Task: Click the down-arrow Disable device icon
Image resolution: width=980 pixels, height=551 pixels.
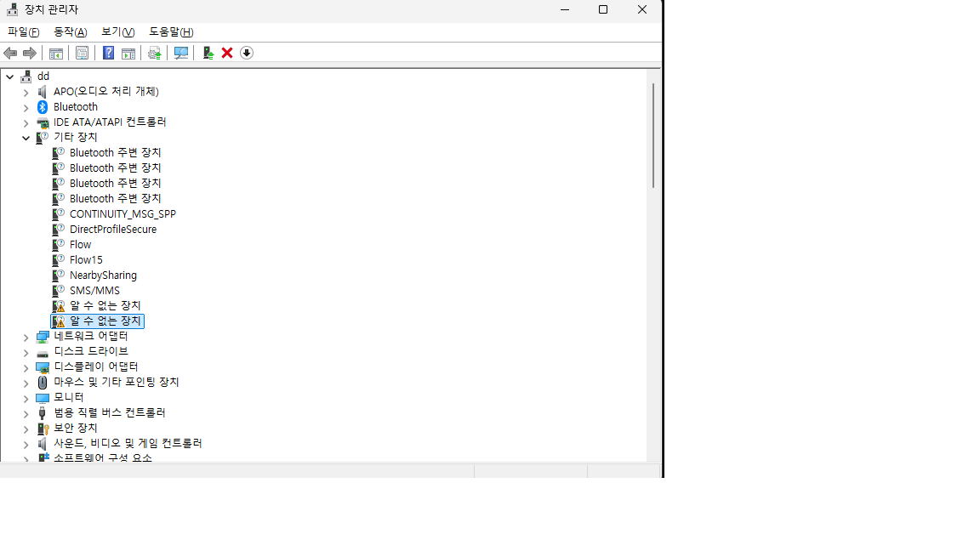Action: (247, 53)
